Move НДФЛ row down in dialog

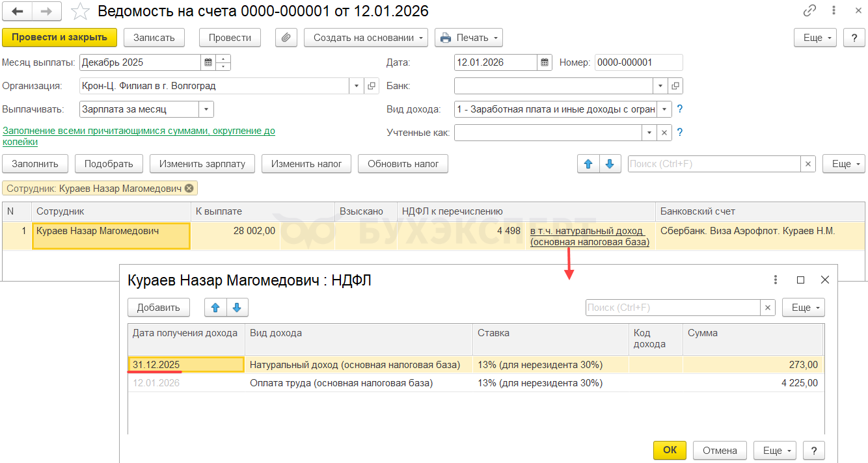[x=237, y=307]
